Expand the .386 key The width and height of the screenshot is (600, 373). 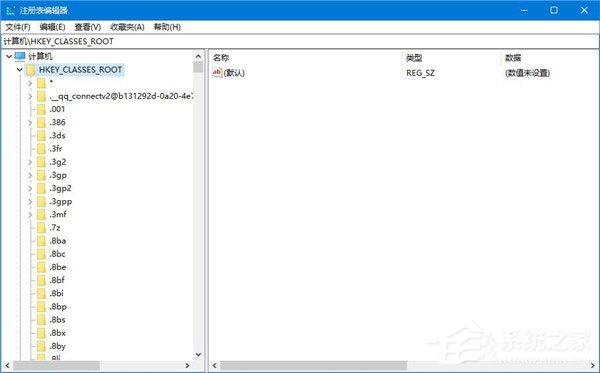pos(30,122)
